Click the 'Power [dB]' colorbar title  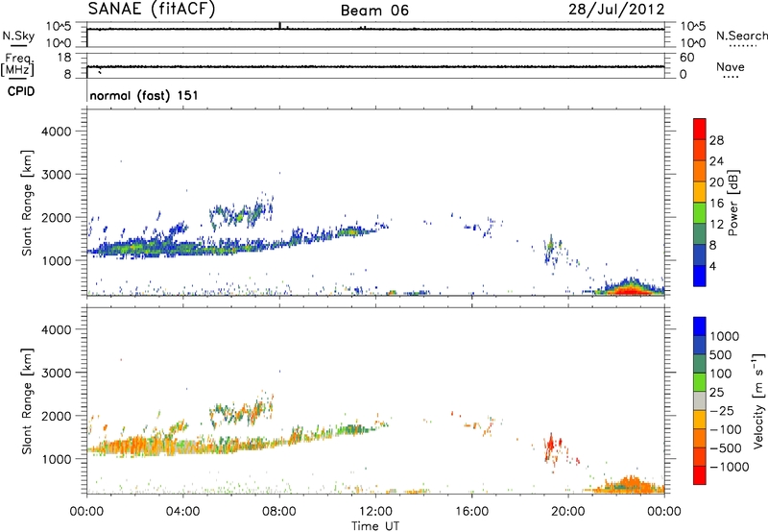[733, 203]
